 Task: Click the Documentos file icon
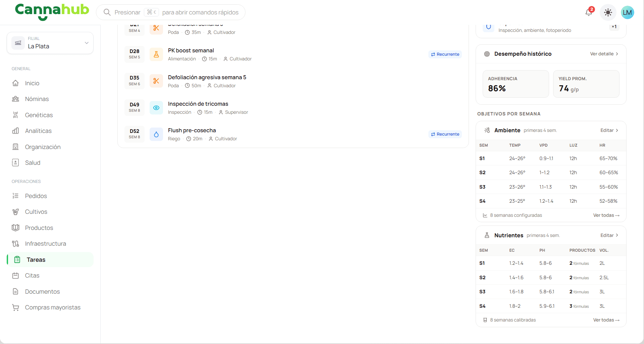(x=15, y=292)
